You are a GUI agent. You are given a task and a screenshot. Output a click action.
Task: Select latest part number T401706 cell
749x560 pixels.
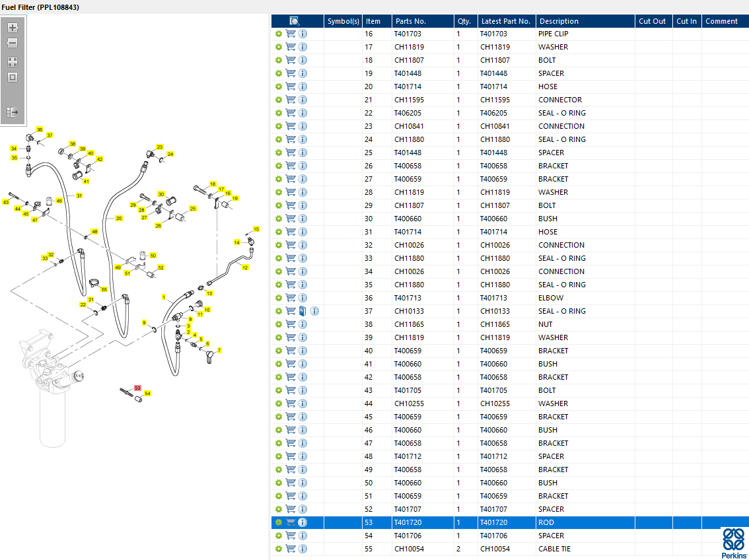[x=494, y=536]
